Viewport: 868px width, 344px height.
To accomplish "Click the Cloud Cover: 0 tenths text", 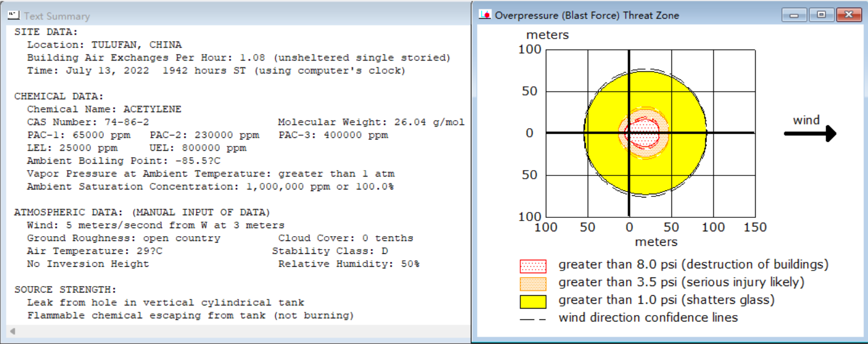I will [x=346, y=238].
